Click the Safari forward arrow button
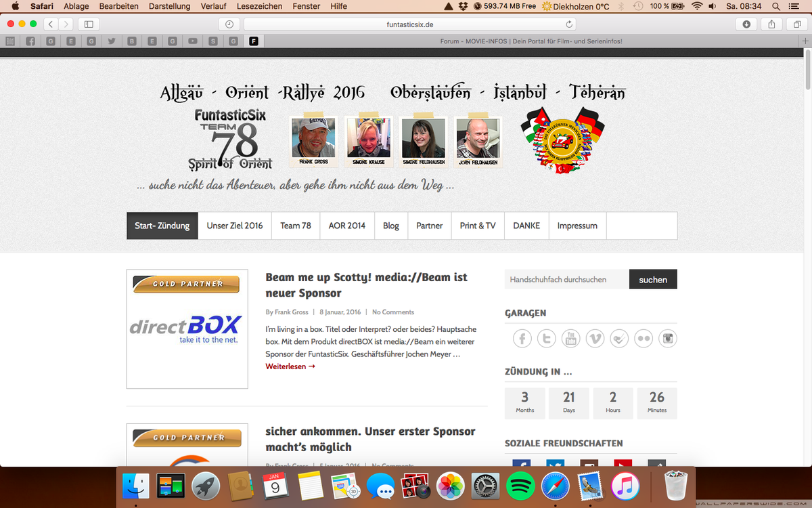 (x=66, y=24)
